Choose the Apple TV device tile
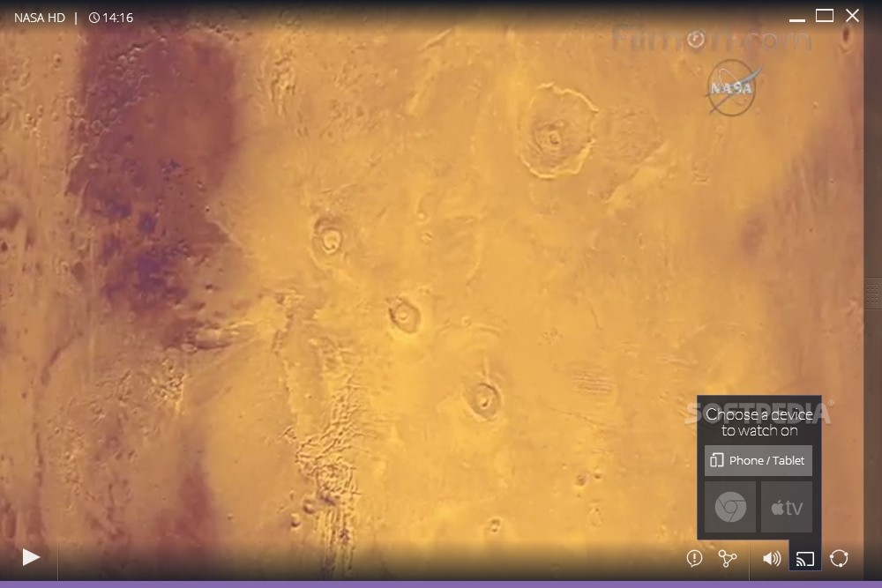This screenshot has width=882, height=588. (787, 507)
